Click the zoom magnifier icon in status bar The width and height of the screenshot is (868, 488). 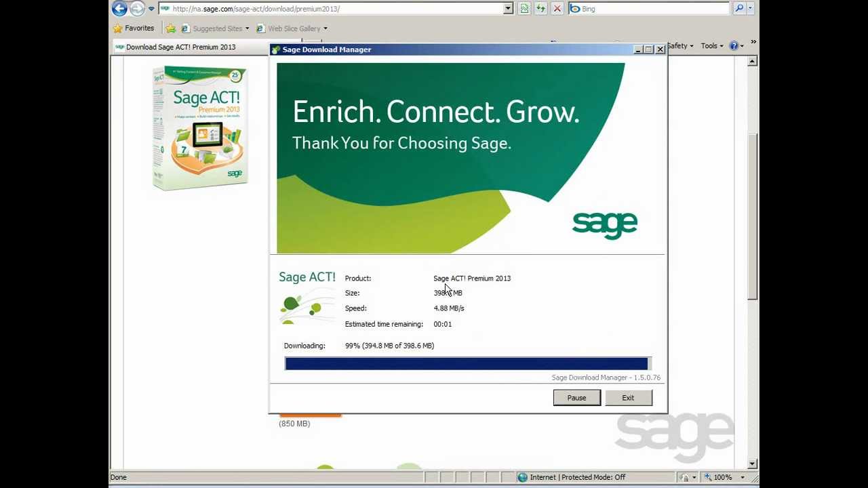[x=709, y=477]
